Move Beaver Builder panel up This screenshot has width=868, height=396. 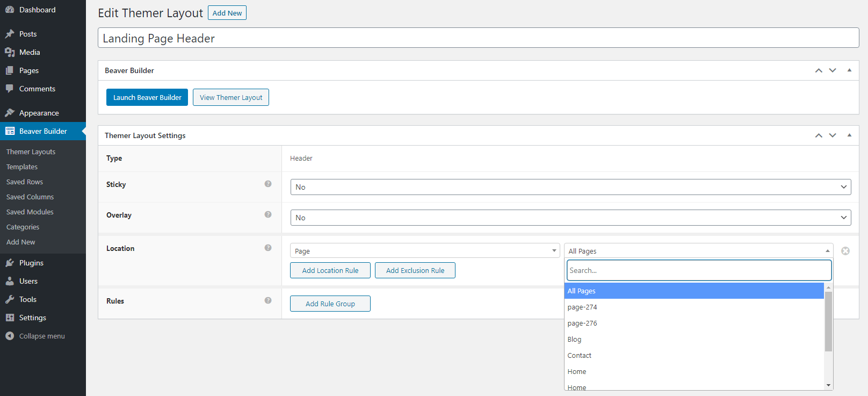tap(819, 70)
